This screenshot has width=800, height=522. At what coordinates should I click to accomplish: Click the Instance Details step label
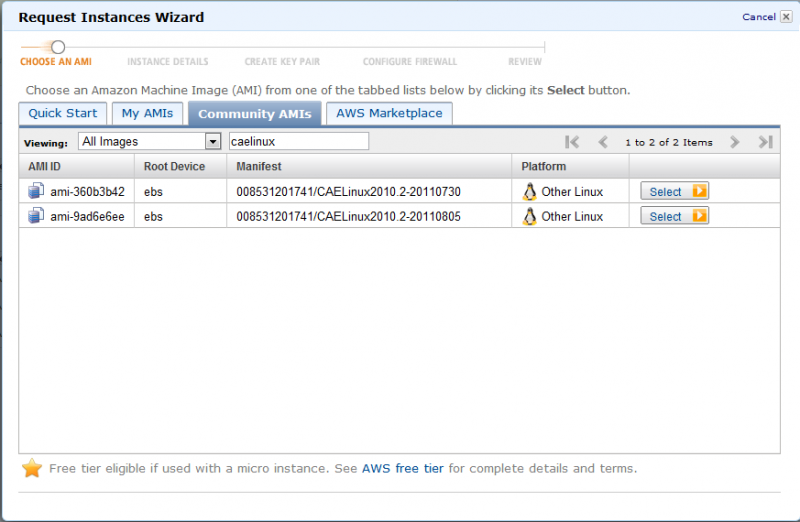168,62
